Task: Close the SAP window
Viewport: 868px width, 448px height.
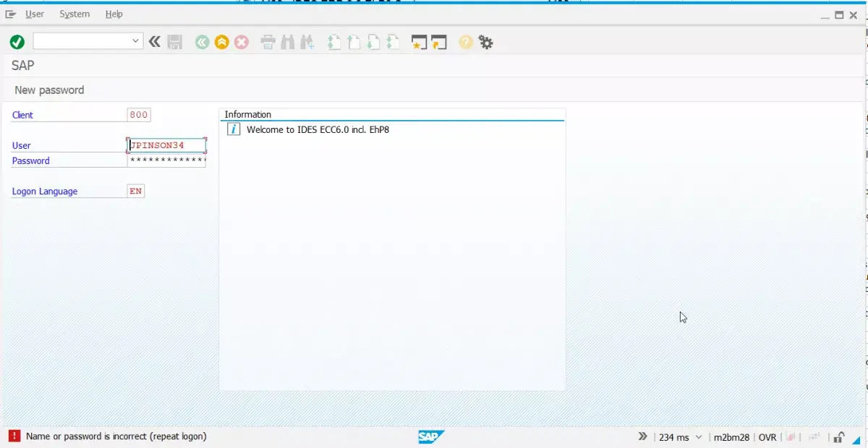Action: click(x=854, y=14)
